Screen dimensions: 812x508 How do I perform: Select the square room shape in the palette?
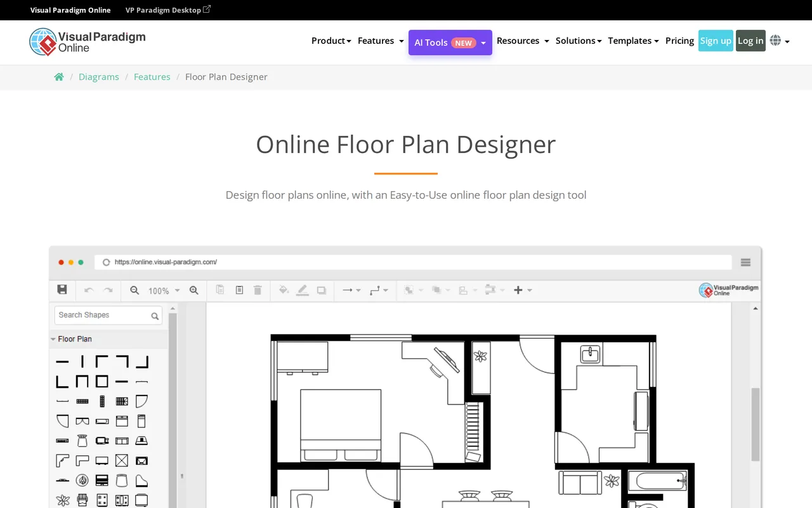[x=102, y=382]
